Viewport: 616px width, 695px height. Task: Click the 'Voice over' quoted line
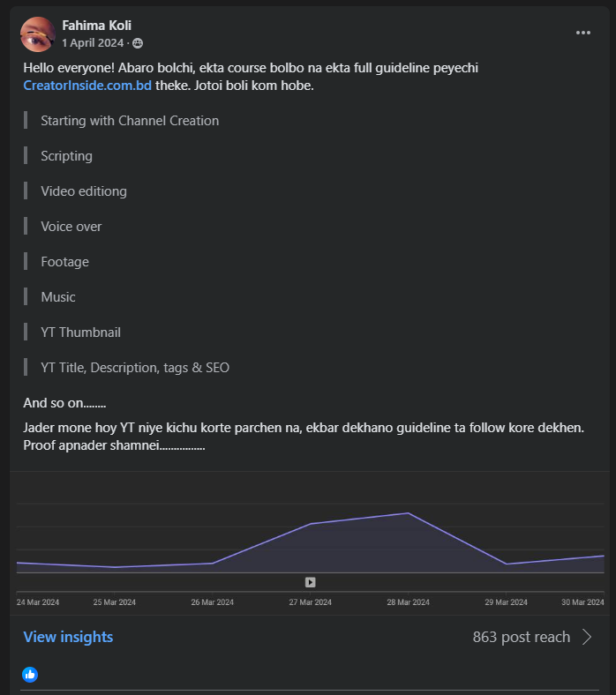pos(71,227)
